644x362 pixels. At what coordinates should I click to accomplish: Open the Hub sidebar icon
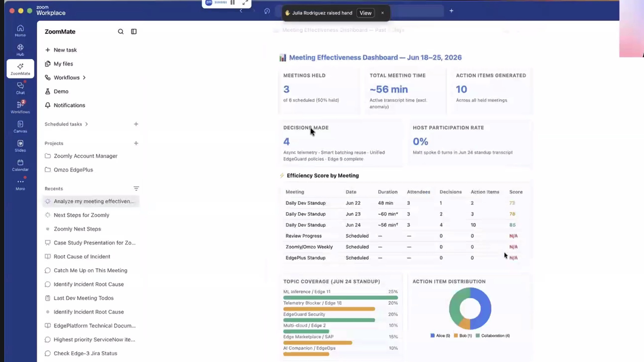click(x=20, y=50)
